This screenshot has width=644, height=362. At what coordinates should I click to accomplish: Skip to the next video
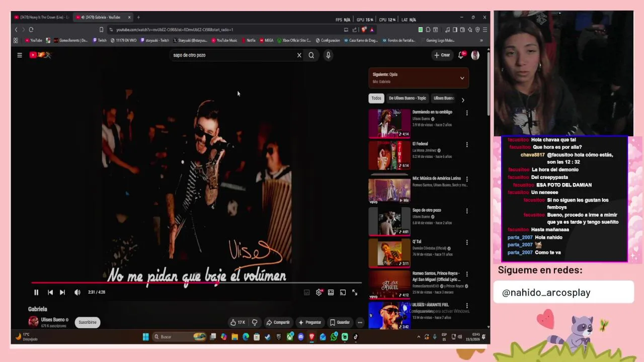(62, 292)
